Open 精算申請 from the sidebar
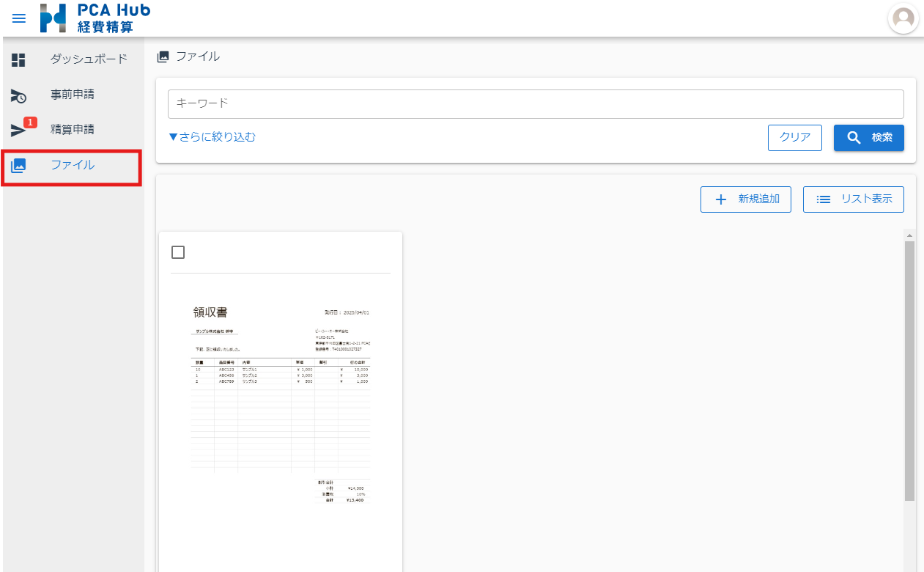The width and height of the screenshot is (924, 572). (x=73, y=130)
